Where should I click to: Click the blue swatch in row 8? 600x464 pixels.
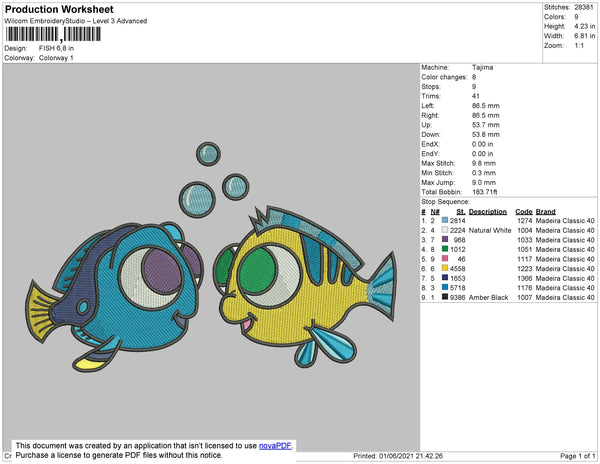click(445, 287)
